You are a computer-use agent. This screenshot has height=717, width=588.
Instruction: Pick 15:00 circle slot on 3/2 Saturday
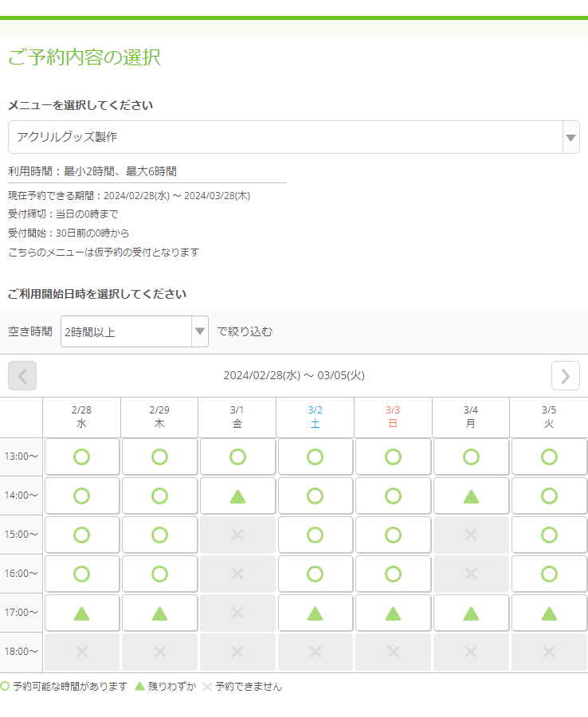tap(315, 535)
